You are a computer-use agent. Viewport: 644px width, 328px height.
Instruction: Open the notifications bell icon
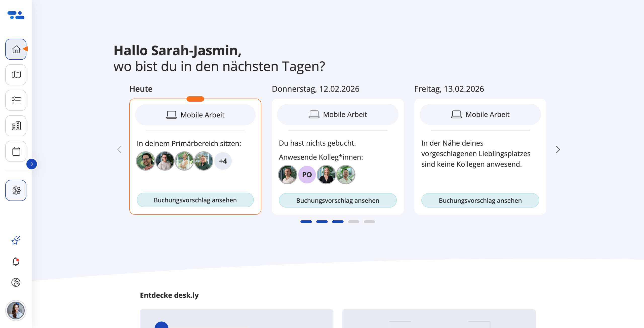[16, 261]
